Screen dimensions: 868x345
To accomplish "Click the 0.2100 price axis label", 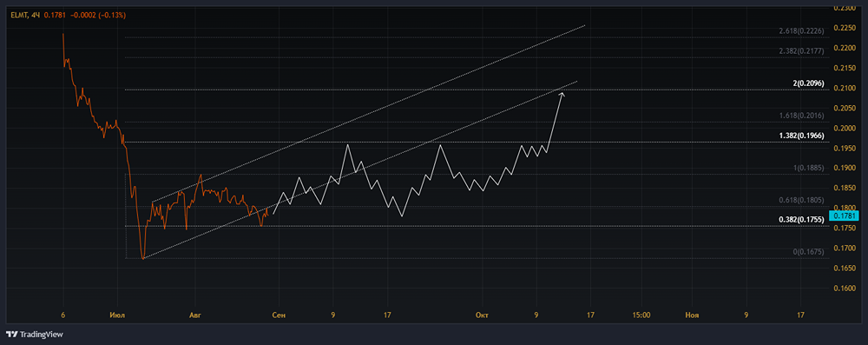I will pyautogui.click(x=844, y=88).
